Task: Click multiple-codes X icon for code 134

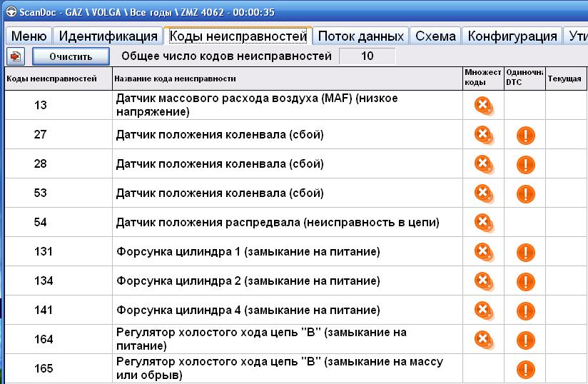Action: [483, 281]
